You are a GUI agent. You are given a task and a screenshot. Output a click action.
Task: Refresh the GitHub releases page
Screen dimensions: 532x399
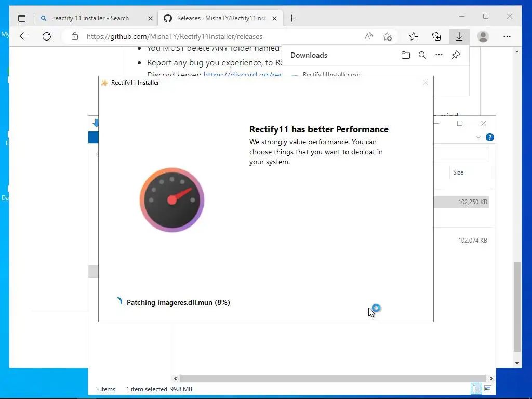point(47,36)
